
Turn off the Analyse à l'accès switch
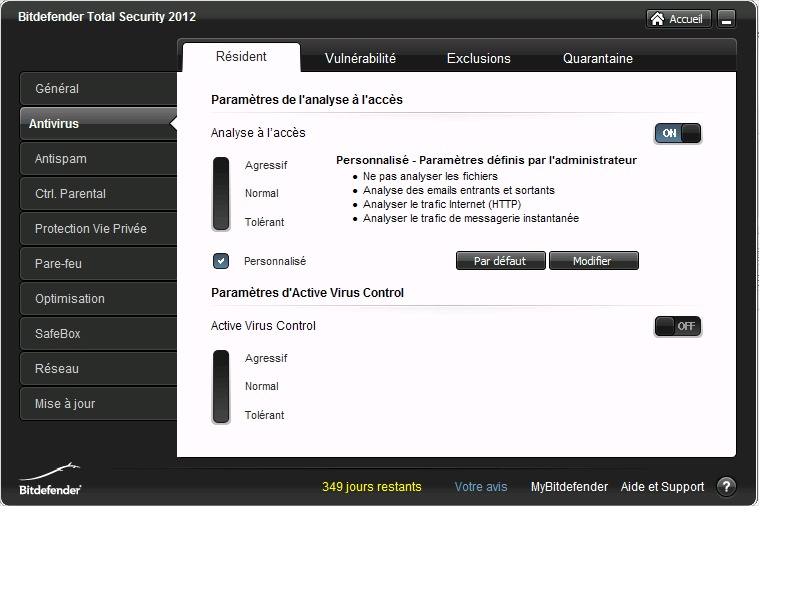click(x=678, y=133)
